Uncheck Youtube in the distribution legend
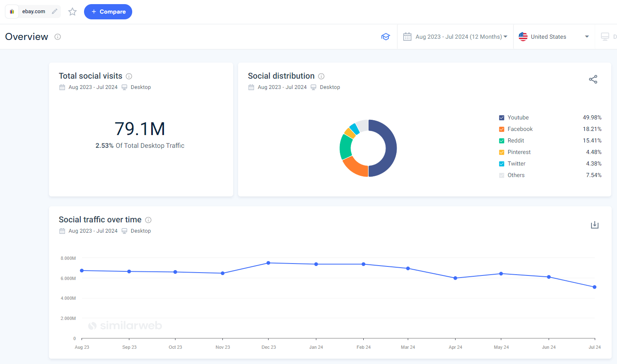Screen dimensions: 617x364 coord(501,117)
